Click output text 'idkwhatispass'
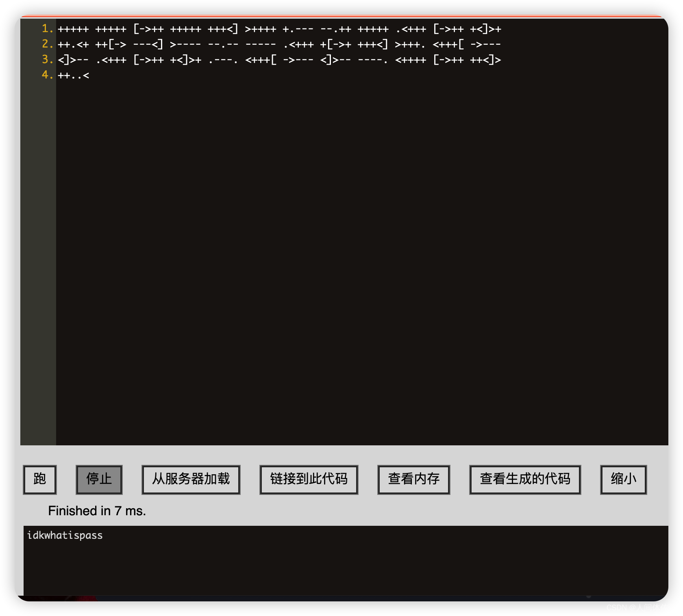683x616 pixels. (x=65, y=536)
